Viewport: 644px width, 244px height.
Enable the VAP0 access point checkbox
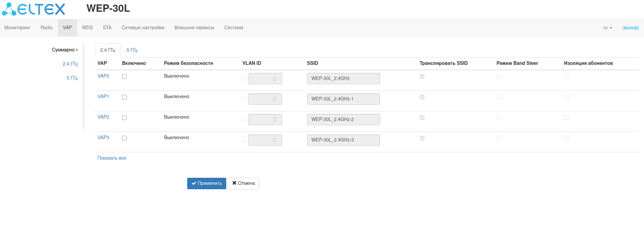[124, 77]
